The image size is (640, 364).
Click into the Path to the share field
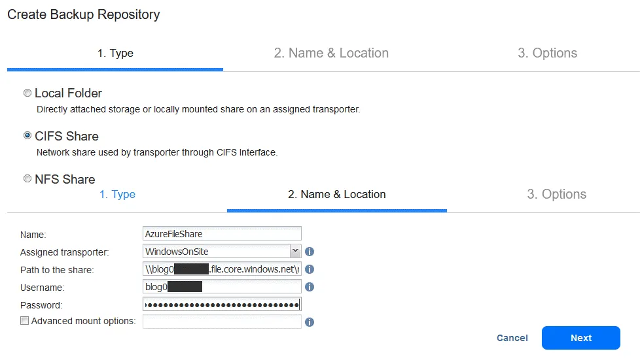222,269
